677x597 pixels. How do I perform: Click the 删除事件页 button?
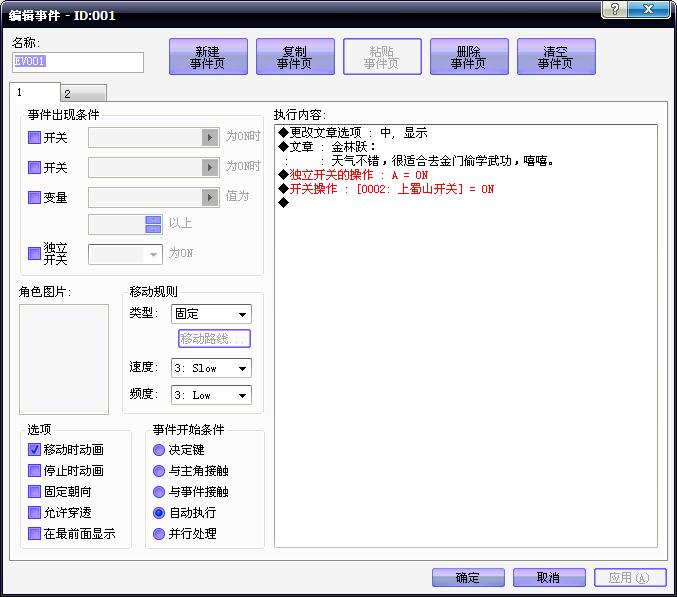coord(469,57)
